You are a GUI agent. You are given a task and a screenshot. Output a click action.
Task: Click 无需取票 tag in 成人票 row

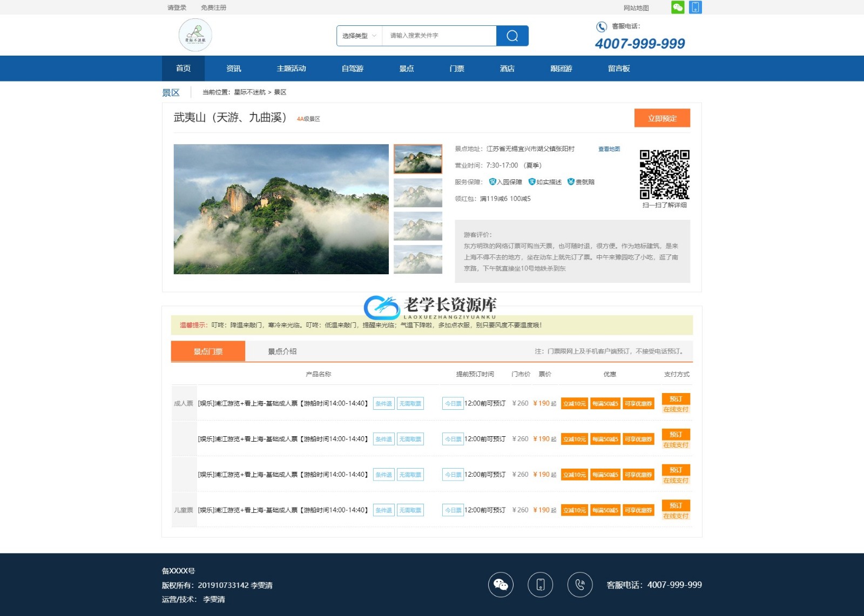coord(410,403)
